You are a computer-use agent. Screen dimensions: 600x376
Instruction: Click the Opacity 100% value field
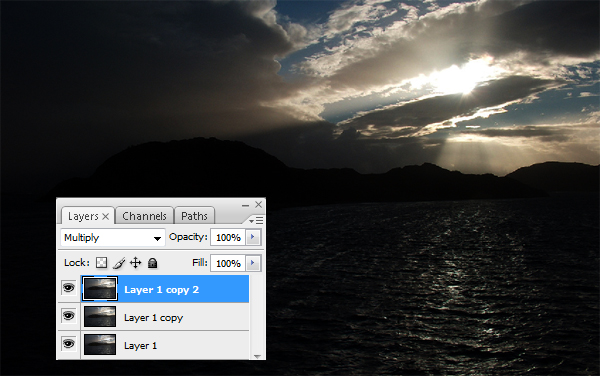click(228, 238)
